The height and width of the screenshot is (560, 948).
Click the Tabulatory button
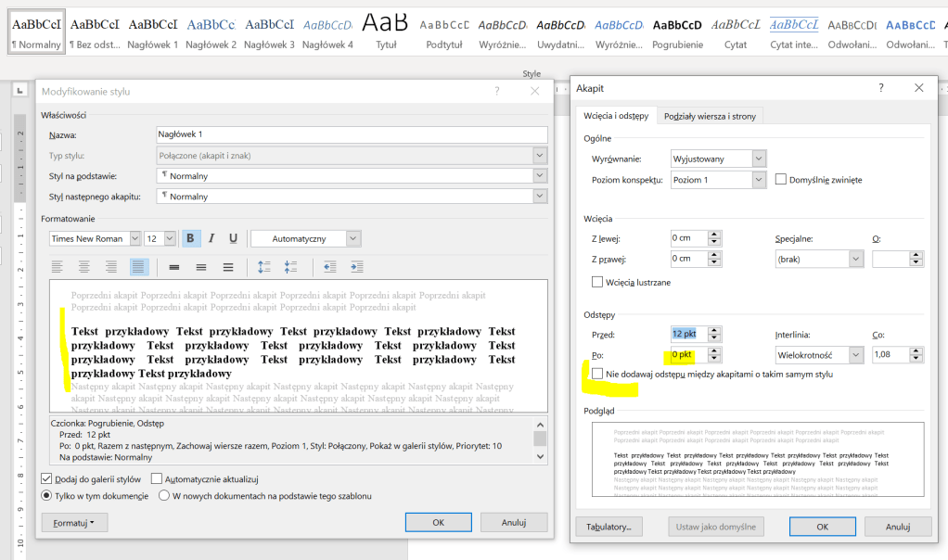pyautogui.click(x=609, y=527)
